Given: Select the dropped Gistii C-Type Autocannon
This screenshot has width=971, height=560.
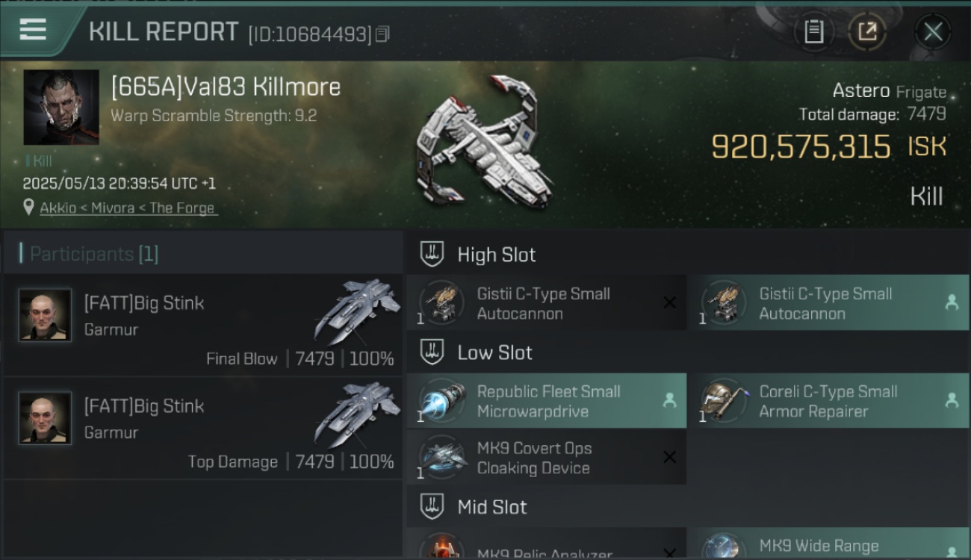Looking at the screenshot, I should (x=829, y=303).
